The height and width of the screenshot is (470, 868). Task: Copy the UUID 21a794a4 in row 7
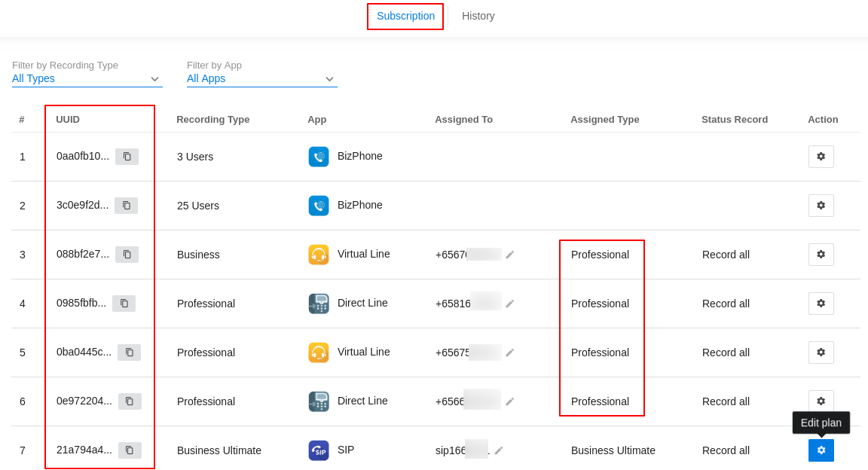click(130, 450)
